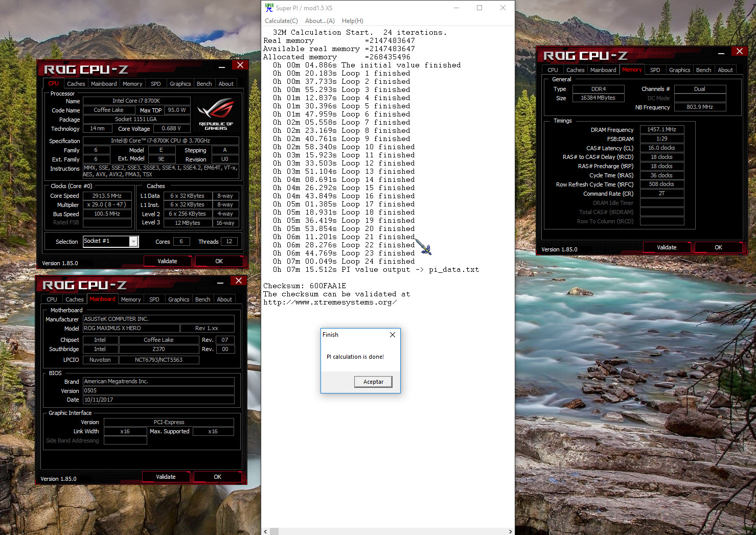Open the Help(H) menu in Super PI
This screenshot has height=535, width=756.
[353, 21]
